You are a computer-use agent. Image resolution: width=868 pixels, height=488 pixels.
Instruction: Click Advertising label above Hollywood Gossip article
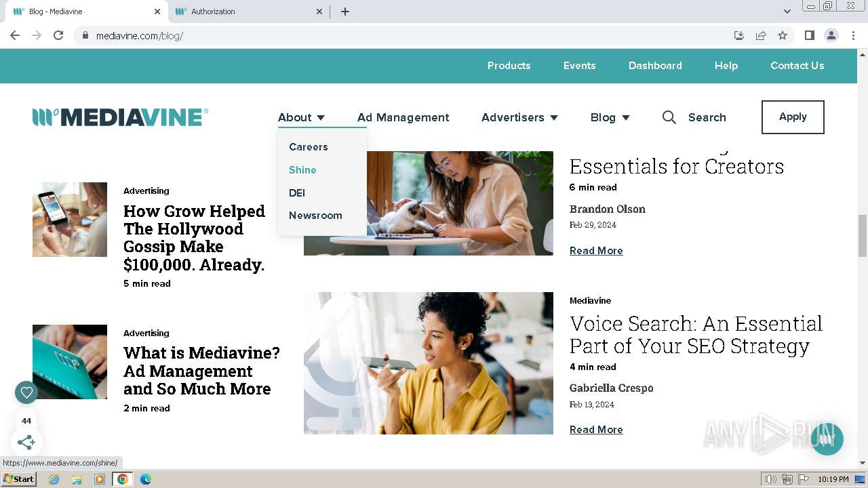click(x=146, y=191)
